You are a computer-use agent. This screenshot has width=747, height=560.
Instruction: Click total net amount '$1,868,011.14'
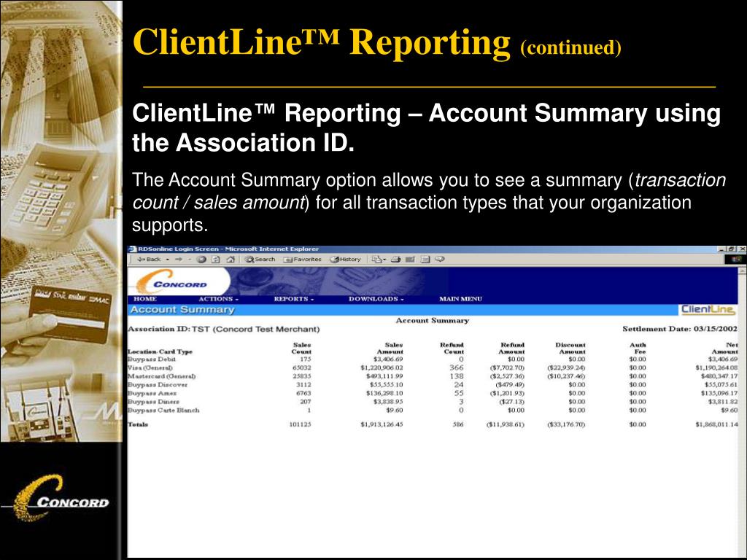click(x=716, y=424)
